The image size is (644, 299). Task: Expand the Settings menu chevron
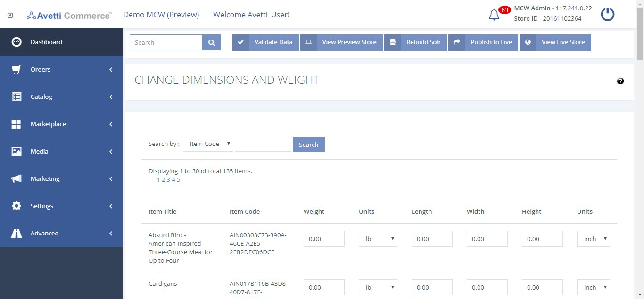point(111,206)
